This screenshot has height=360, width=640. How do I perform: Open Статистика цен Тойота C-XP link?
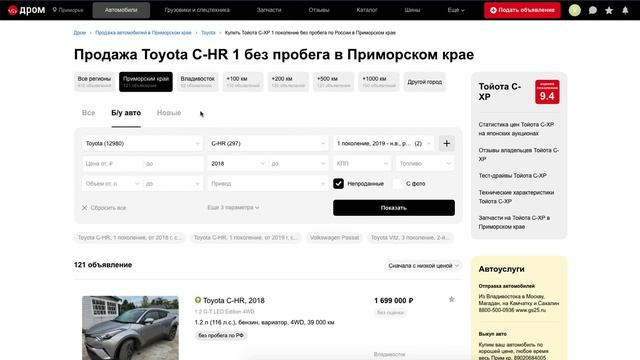[516, 129]
